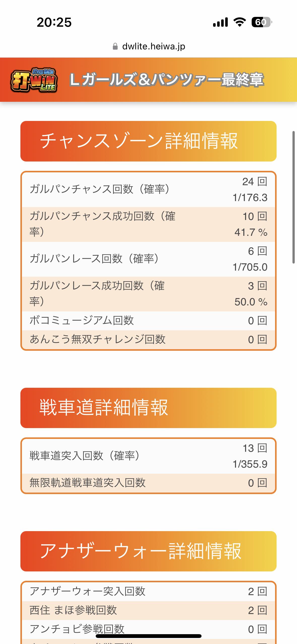Select the チャンスゾーン詳細情報 section header

pyautogui.click(x=148, y=141)
